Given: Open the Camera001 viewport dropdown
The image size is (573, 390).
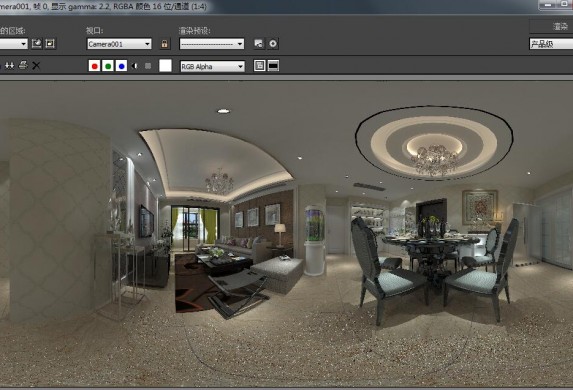Looking at the screenshot, I should pyautogui.click(x=119, y=44).
